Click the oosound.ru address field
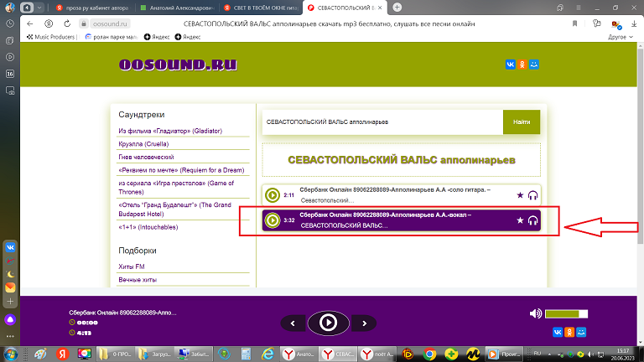The height and width of the screenshot is (362, 644). pyautogui.click(x=110, y=23)
